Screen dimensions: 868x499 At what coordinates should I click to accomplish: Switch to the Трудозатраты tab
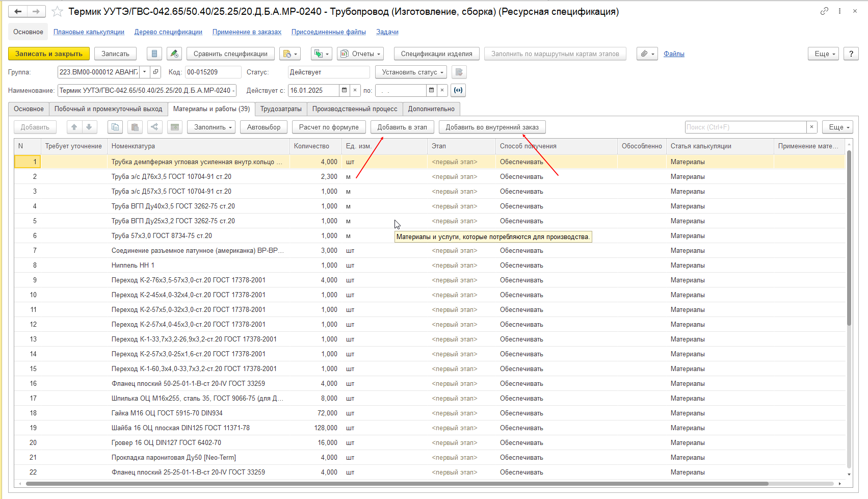coord(281,109)
